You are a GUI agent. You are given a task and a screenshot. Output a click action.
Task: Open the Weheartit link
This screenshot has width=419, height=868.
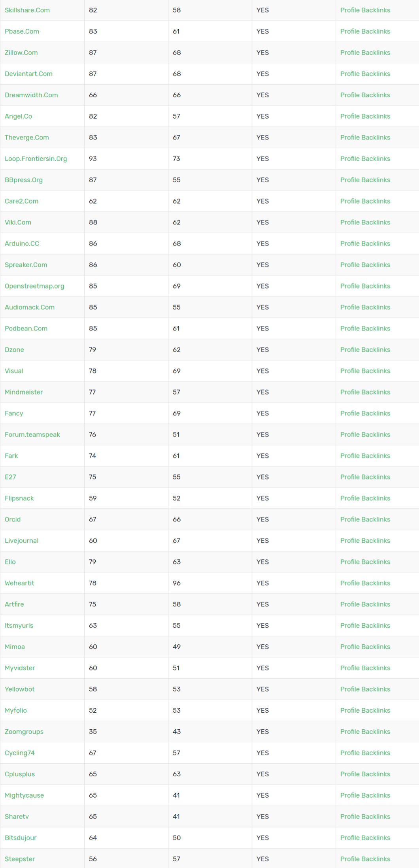(19, 583)
